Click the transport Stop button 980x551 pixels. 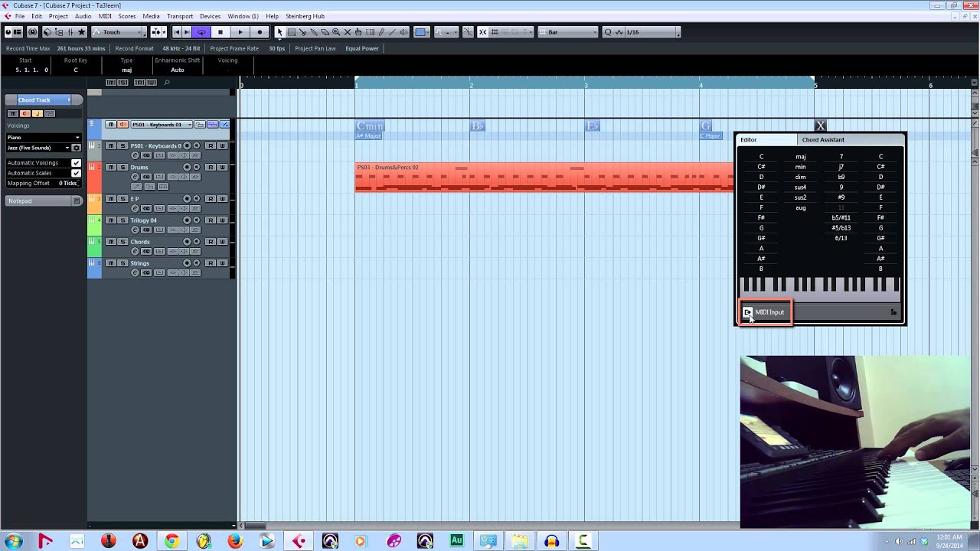coord(220,32)
